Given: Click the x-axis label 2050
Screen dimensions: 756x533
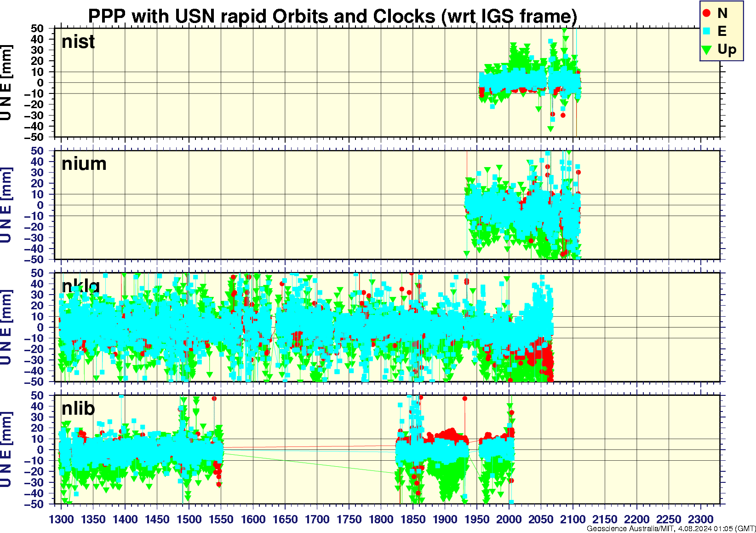Looking at the screenshot, I should pyautogui.click(x=541, y=519).
